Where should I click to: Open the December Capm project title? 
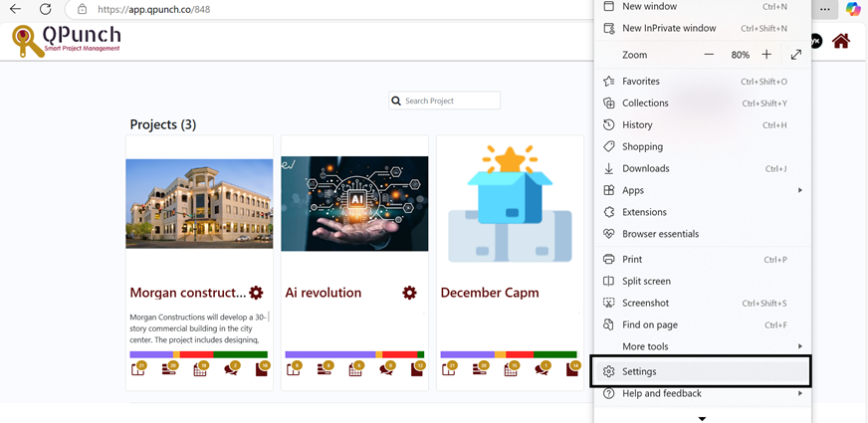coord(490,293)
